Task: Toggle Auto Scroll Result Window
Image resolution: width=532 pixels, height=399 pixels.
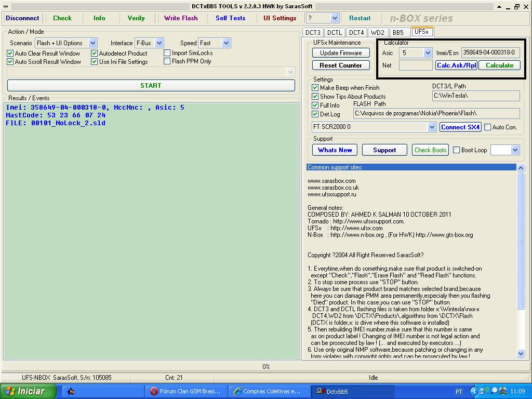Action: 10,62
